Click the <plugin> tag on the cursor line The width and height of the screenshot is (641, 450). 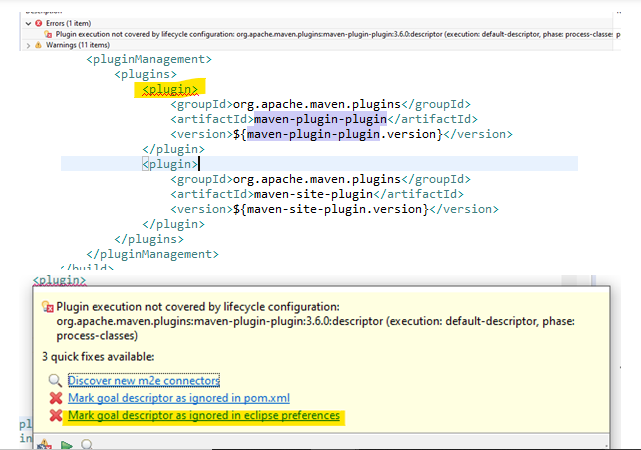(x=170, y=164)
